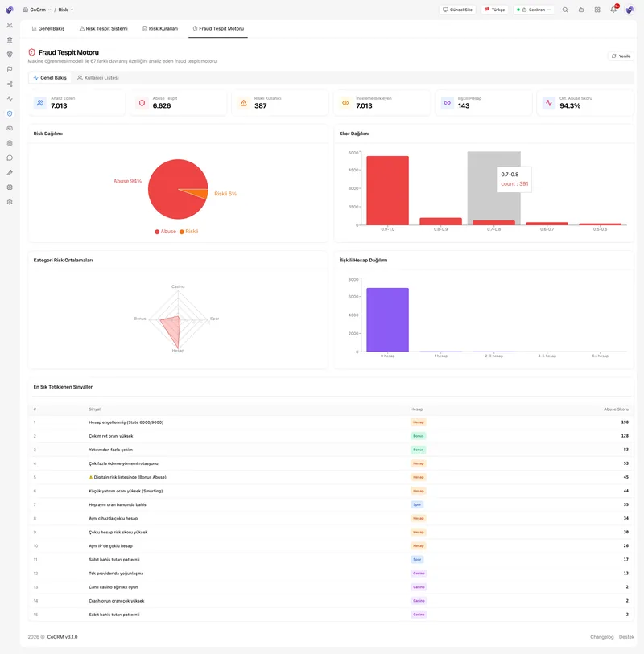Click the orange Riskli pie slice
This screenshot has height=654, width=644.
coord(200,193)
